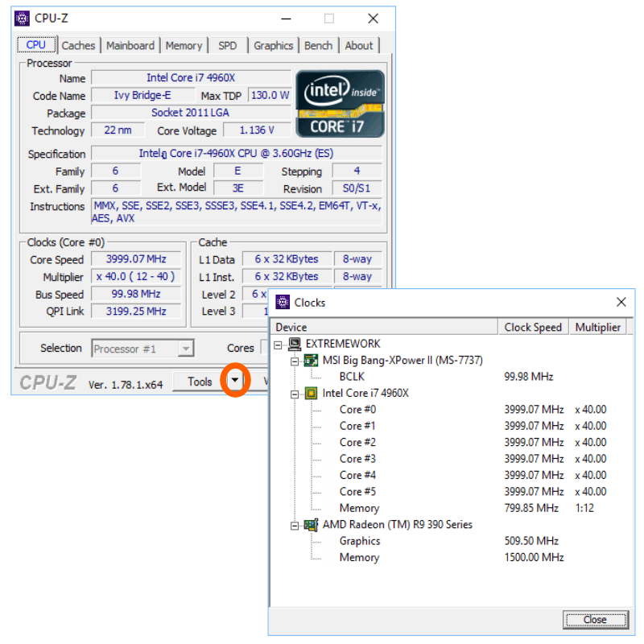Click the Clocks window title icon
Screen dimensions: 644x644
[x=283, y=303]
